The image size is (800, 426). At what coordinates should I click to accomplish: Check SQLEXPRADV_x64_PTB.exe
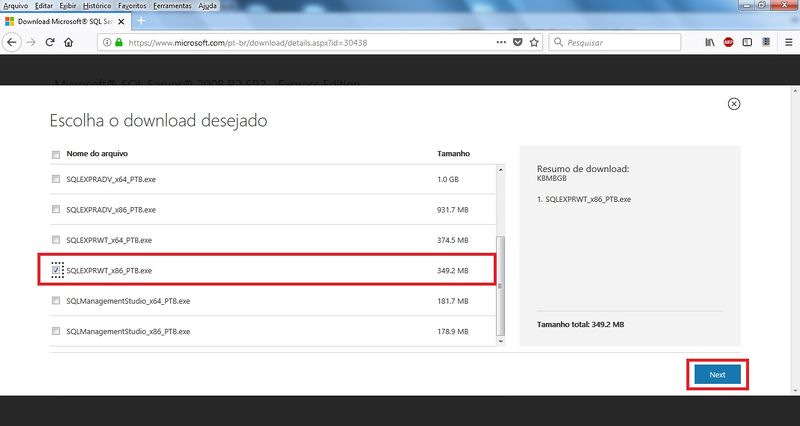56,179
